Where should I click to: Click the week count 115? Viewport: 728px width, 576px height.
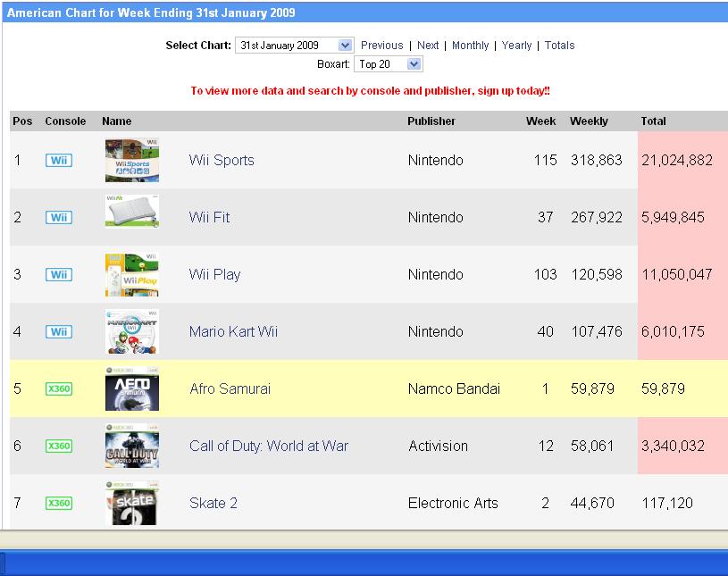point(545,160)
